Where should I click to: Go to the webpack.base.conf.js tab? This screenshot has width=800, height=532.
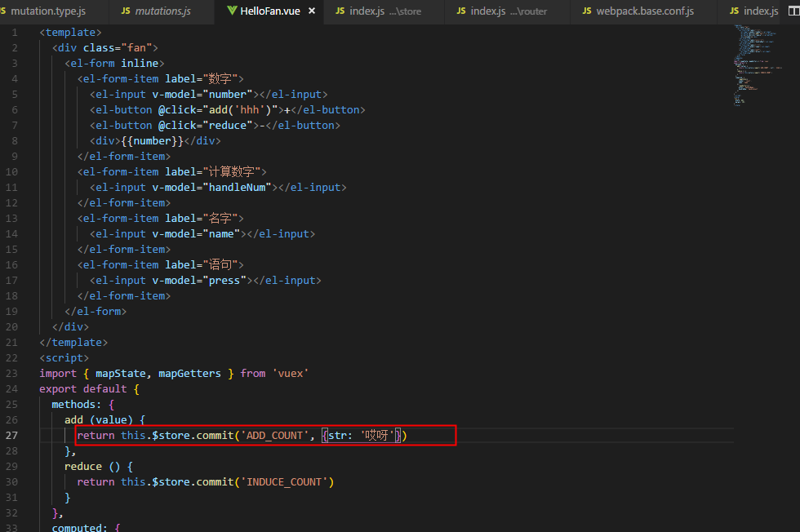pos(638,11)
